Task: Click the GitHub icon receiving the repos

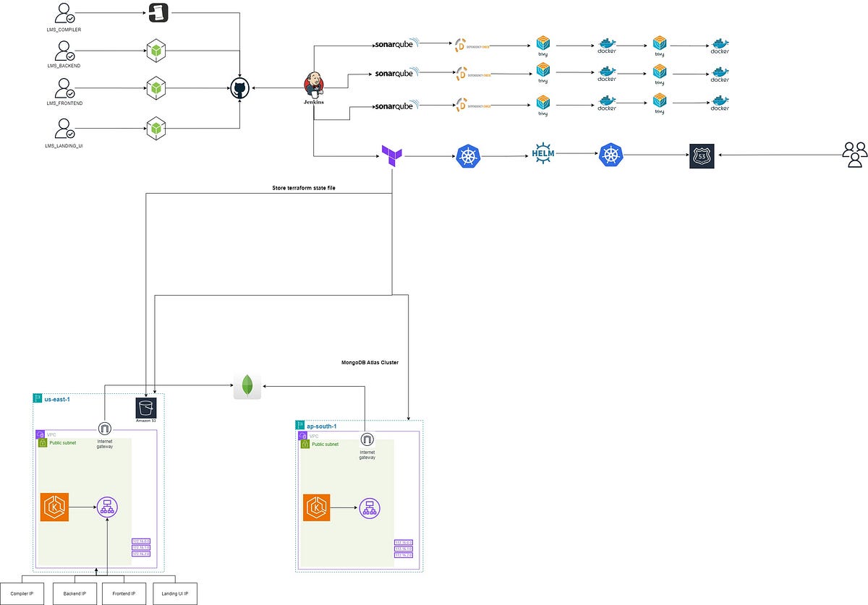Action: click(239, 87)
